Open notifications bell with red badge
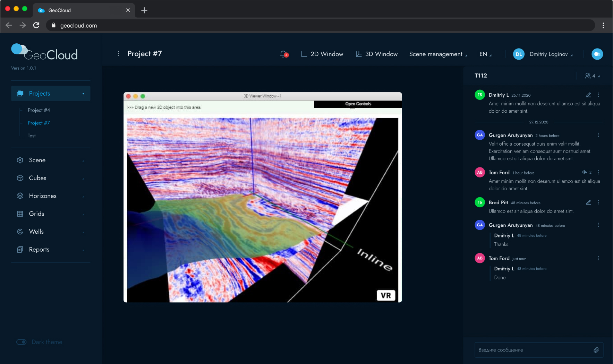Screen dimensions: 613x364 click(283, 54)
